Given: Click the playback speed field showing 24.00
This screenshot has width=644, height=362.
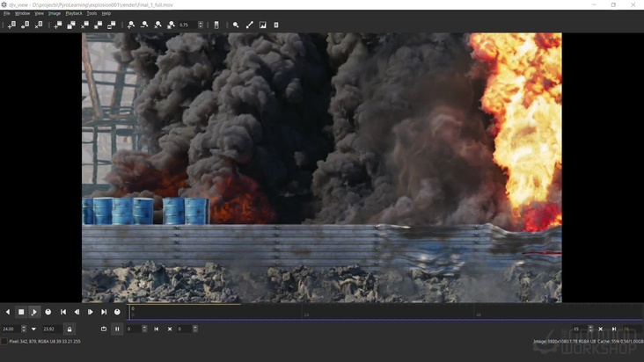Looking at the screenshot, I should coord(11,329).
